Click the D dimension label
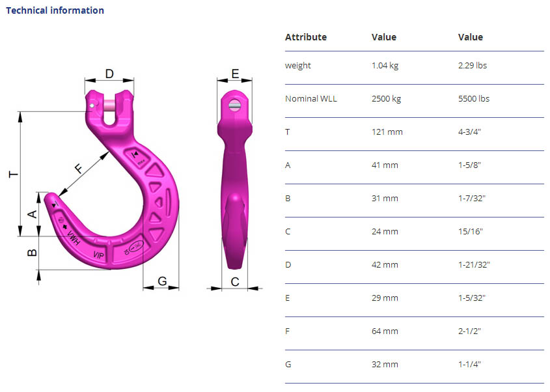Viewport: 550px width, 392px height. [109, 74]
